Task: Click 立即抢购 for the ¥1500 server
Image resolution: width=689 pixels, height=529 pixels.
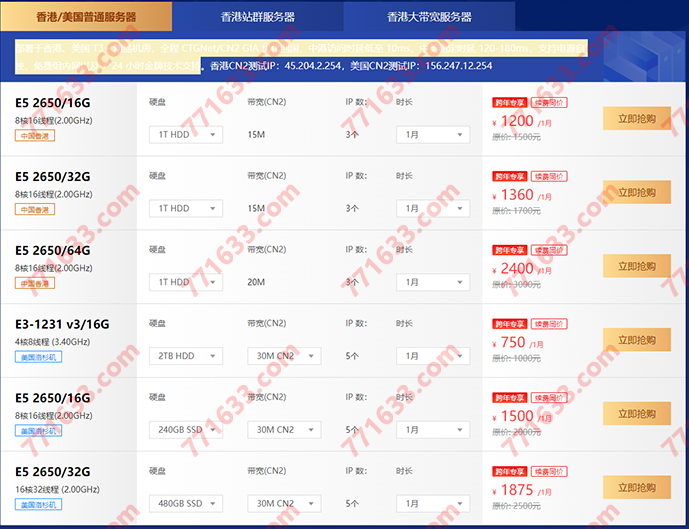Action: 637,413
